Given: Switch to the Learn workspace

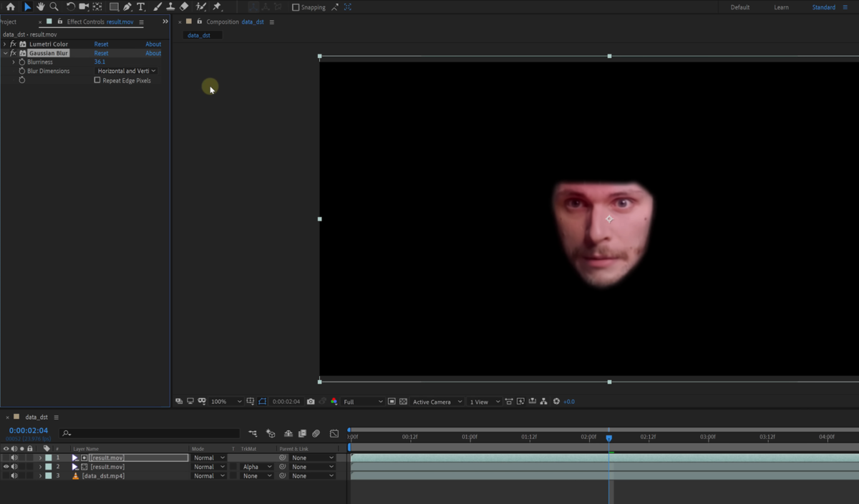Looking at the screenshot, I should pos(781,7).
